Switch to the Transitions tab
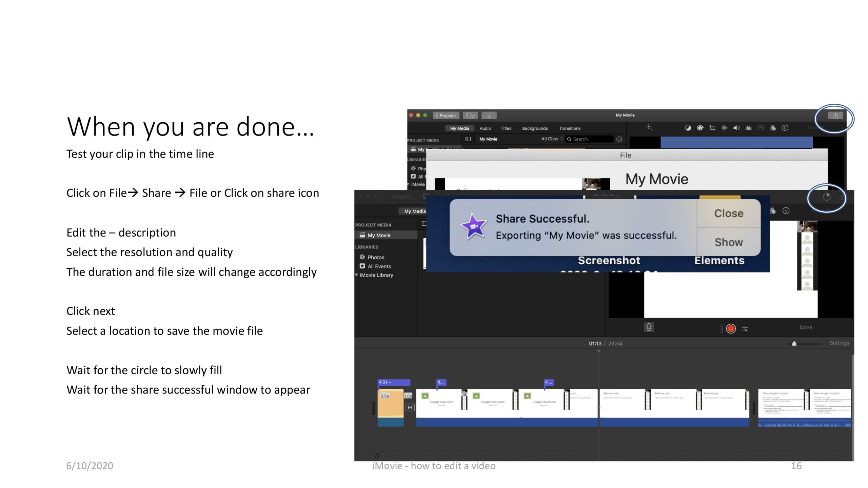The width and height of the screenshot is (868, 488). pyautogui.click(x=570, y=128)
